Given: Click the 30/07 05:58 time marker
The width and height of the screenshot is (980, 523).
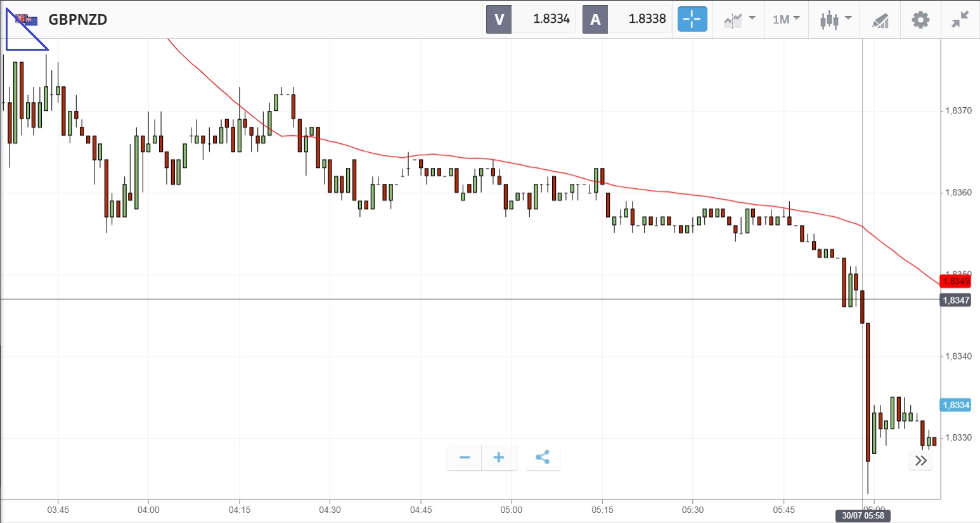Looking at the screenshot, I should point(863,515).
